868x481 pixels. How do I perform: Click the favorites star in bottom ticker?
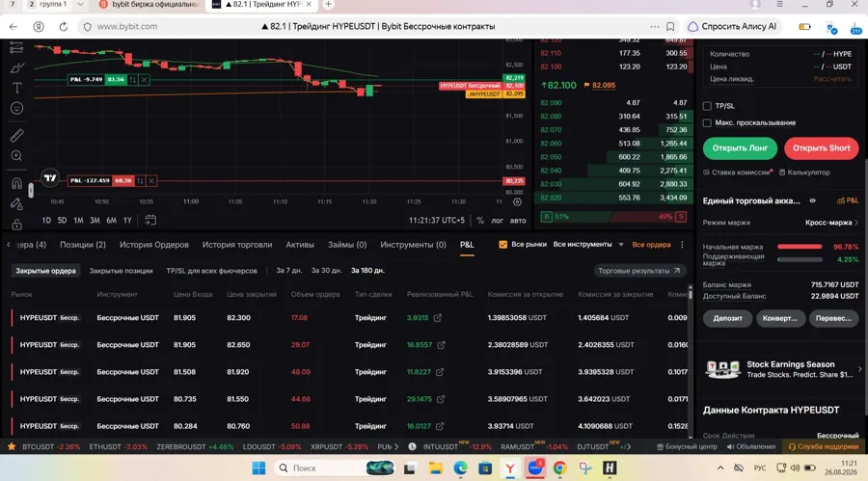[x=11, y=446]
